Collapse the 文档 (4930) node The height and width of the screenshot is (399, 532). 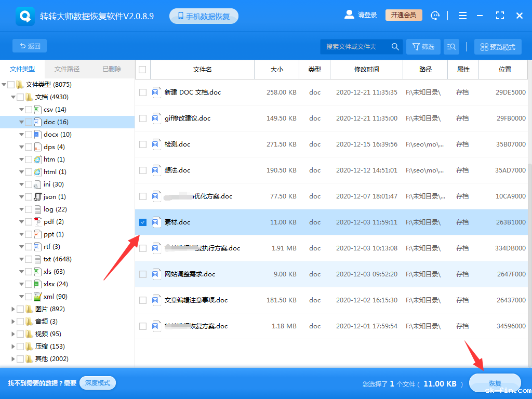(14, 97)
